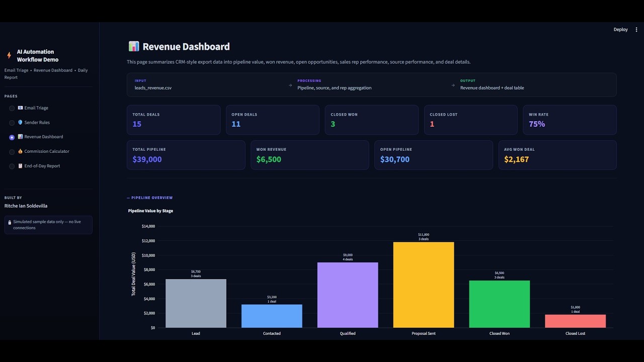Image resolution: width=644 pixels, height=362 pixels.
Task: Click the Total Pipeline value $39,000
Action: (x=147, y=159)
